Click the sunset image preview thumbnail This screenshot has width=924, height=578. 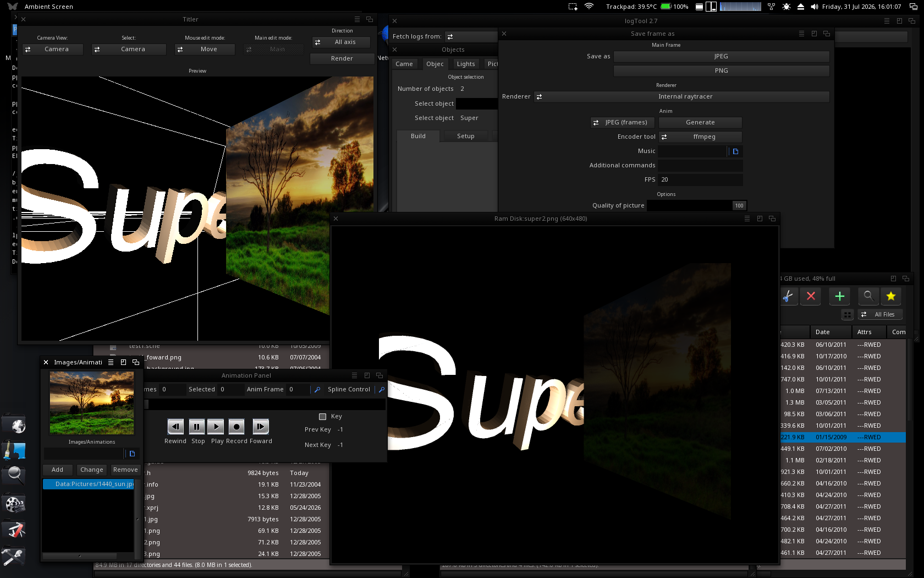pyautogui.click(x=92, y=402)
